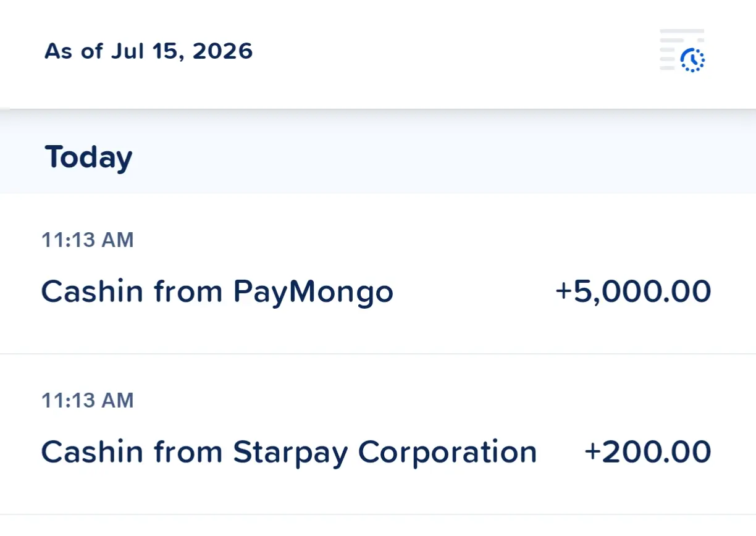The image size is (756, 536).
Task: Click the Corporation word in second transaction
Action: tap(448, 453)
